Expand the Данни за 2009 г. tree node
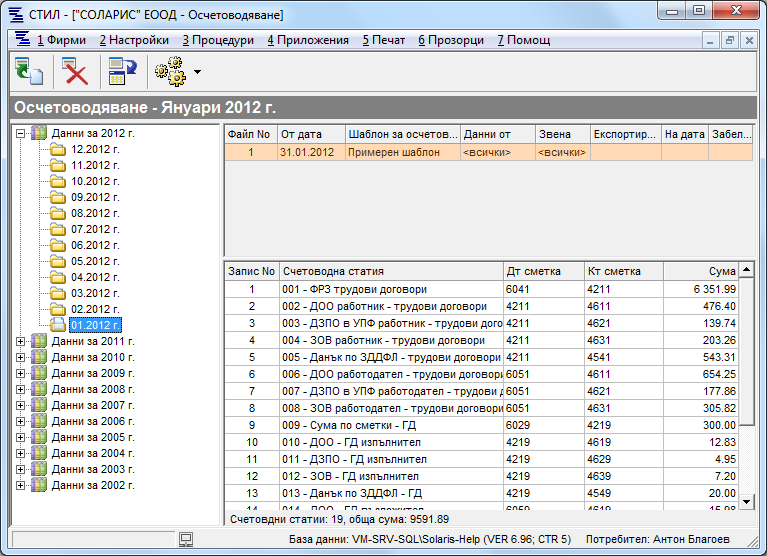The width and height of the screenshot is (767, 556). 20,374
